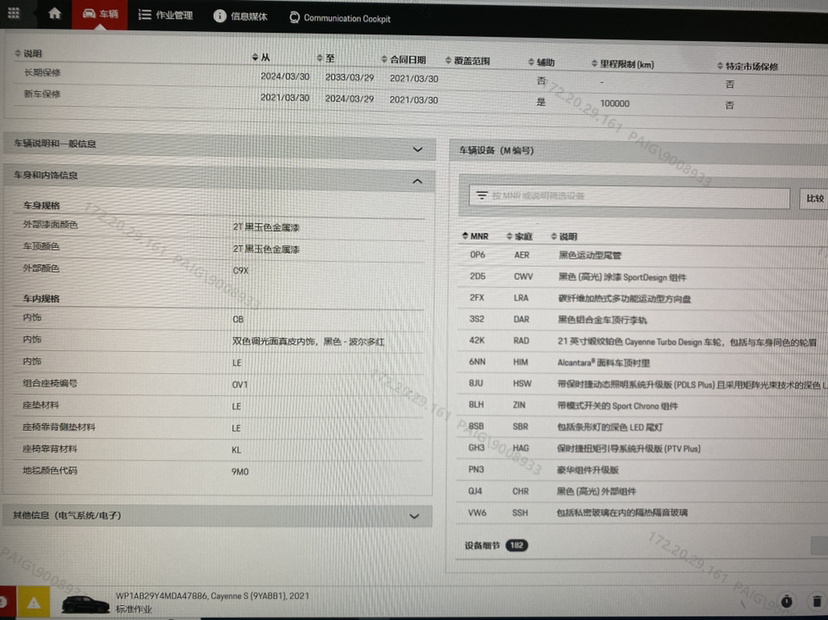Click the WP1AB29Y4MDA47886 vehicle info text
The height and width of the screenshot is (620, 828).
pos(212,596)
